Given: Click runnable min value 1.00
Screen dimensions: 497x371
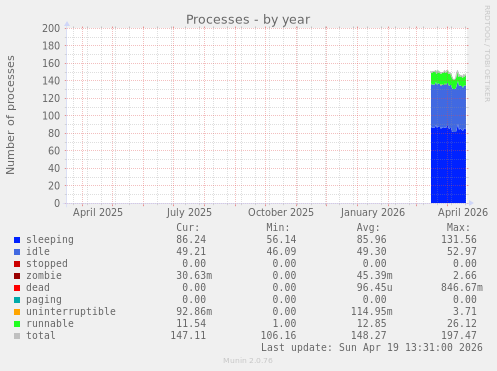Looking at the screenshot, I should 284,323.
